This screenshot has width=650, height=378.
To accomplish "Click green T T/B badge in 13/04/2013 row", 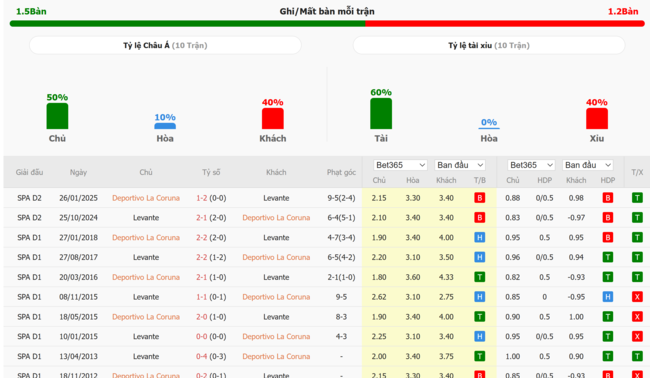I will click(x=480, y=356).
